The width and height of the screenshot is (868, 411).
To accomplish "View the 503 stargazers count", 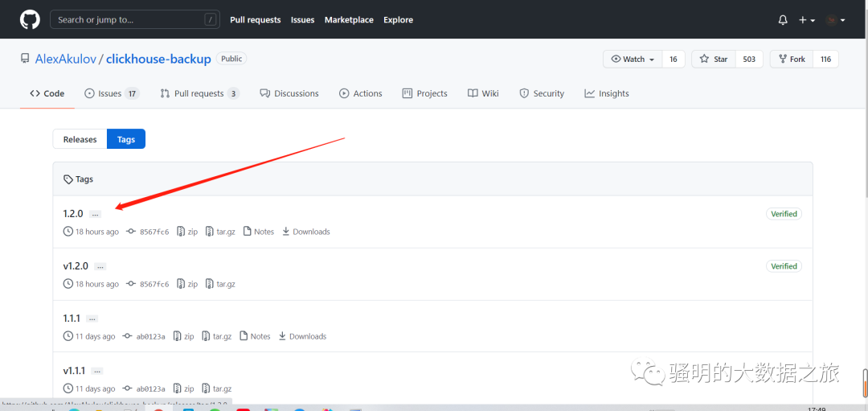I will tap(749, 60).
